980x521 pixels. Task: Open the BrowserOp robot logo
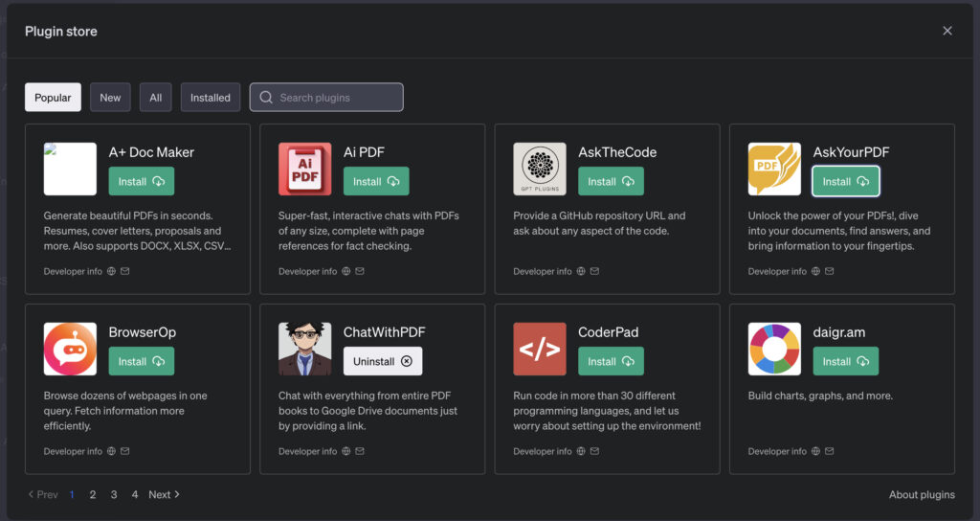[x=70, y=349]
